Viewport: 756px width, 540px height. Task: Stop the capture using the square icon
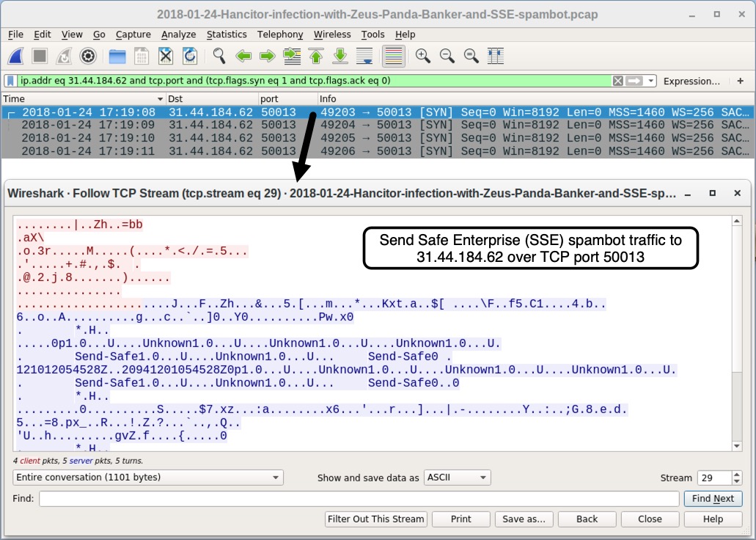pyautogui.click(x=40, y=56)
